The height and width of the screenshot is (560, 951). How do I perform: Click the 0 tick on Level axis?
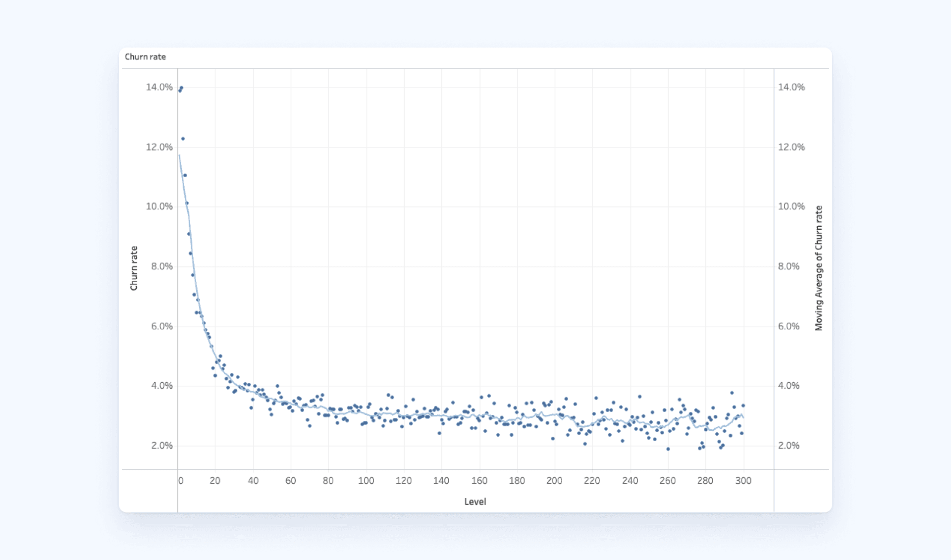(181, 481)
